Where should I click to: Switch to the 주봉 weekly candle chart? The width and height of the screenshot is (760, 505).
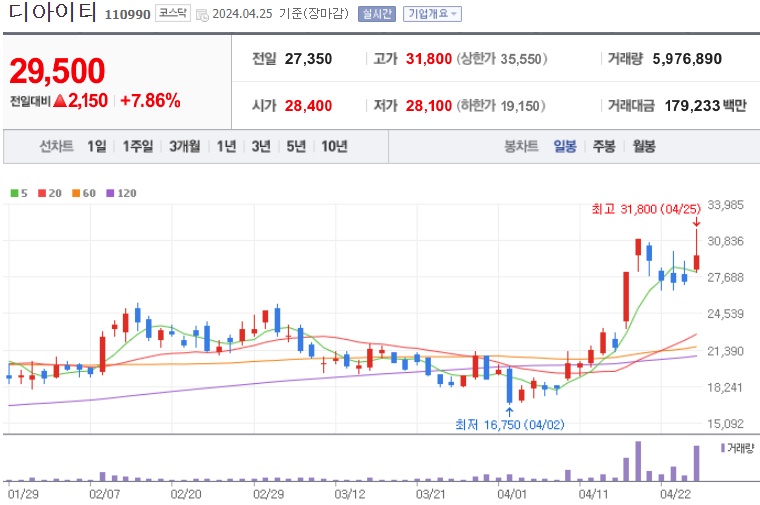point(604,146)
